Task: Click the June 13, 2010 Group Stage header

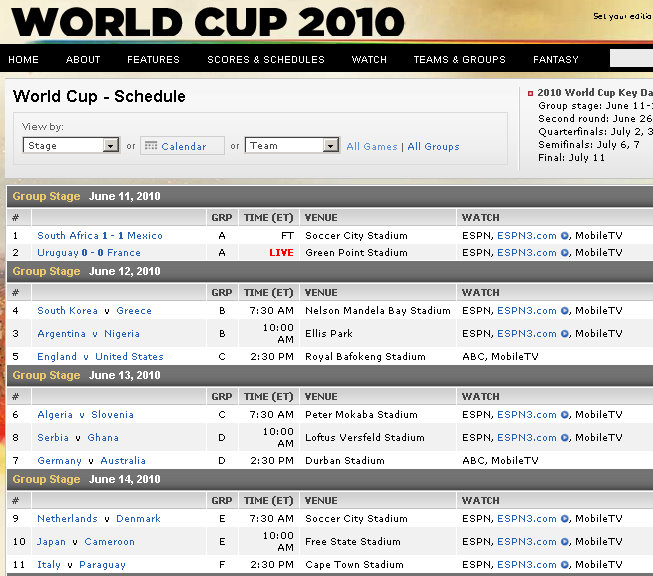Action: (330, 375)
